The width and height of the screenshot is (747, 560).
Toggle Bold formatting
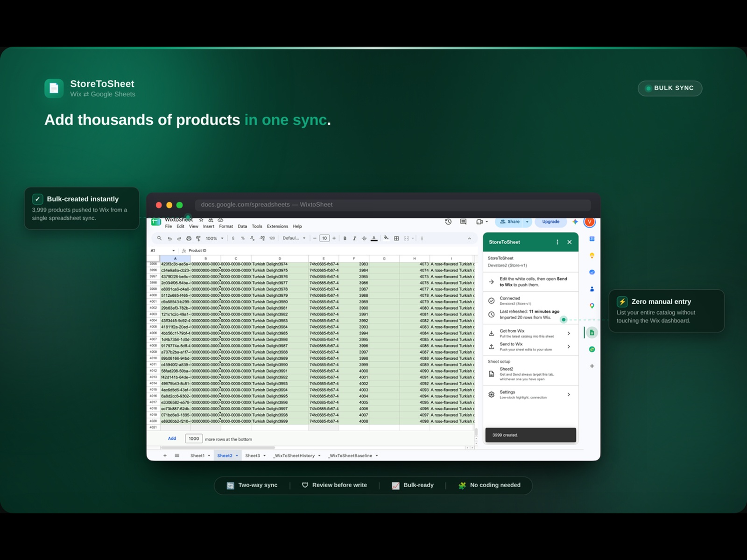(345, 238)
